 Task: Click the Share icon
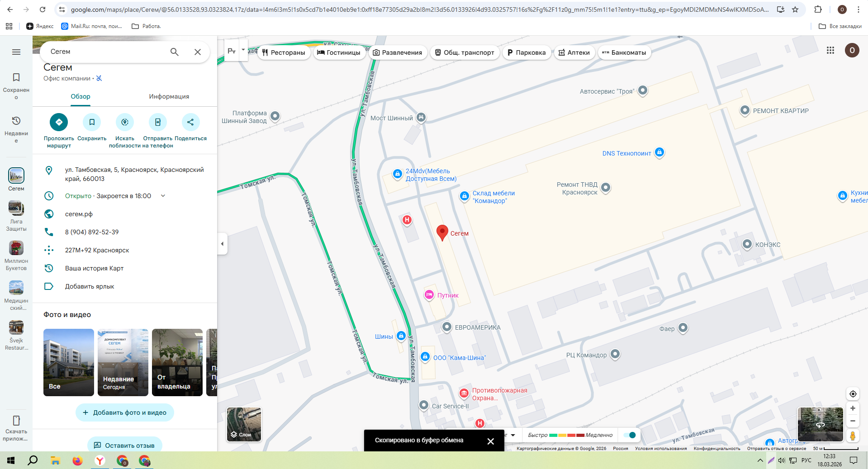point(190,122)
